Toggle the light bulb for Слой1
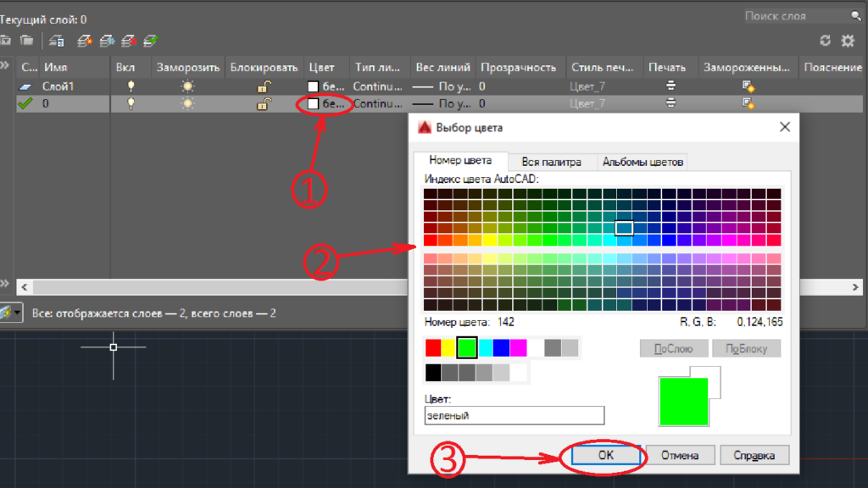 coord(131,86)
